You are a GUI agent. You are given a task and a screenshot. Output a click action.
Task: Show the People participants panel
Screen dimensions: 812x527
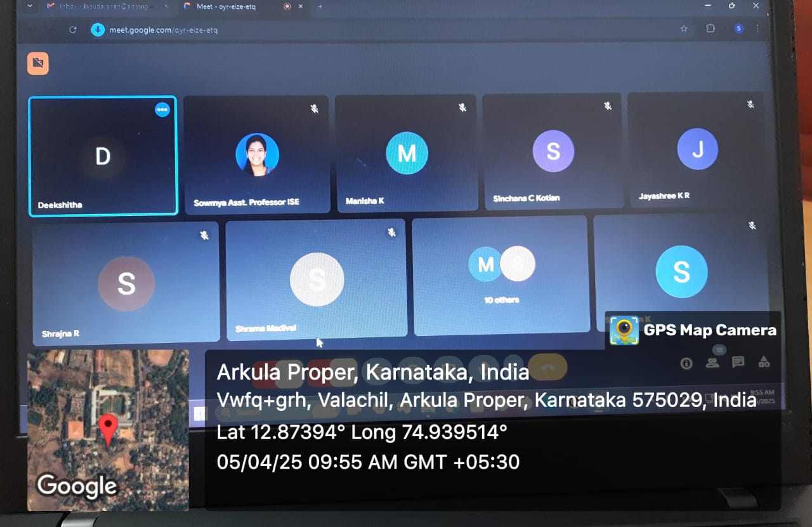[712, 363]
